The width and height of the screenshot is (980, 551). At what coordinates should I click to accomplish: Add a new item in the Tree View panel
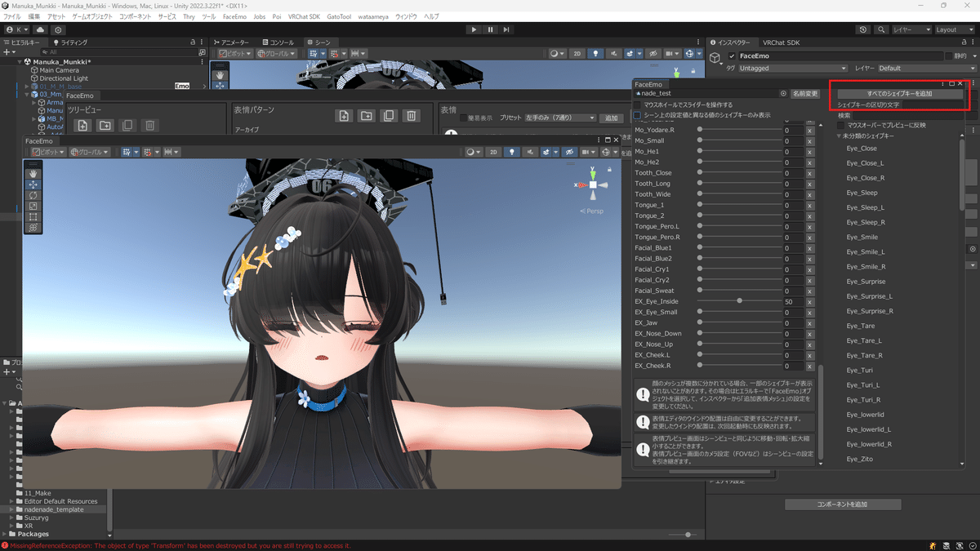pyautogui.click(x=82, y=126)
